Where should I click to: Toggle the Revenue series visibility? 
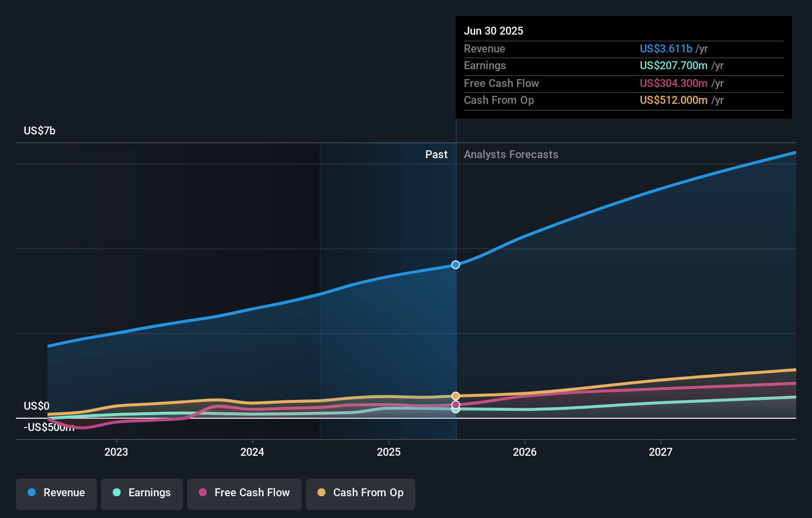point(56,493)
